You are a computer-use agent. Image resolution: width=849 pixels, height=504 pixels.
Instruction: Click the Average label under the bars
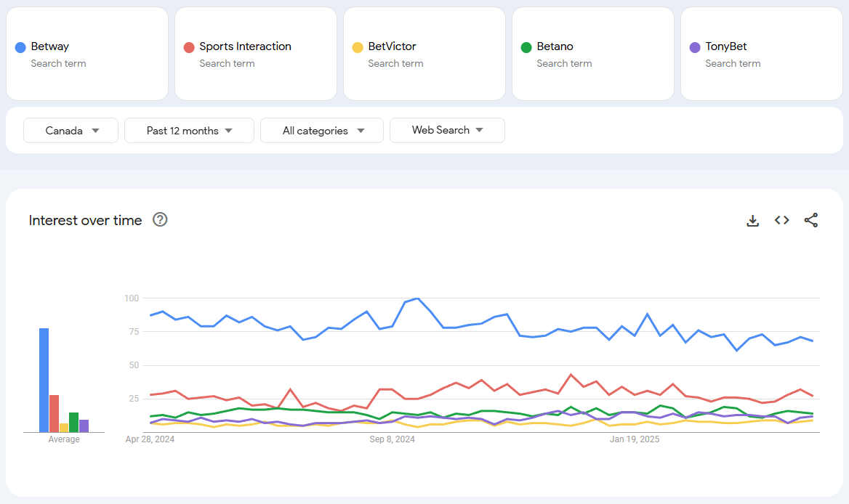point(64,439)
